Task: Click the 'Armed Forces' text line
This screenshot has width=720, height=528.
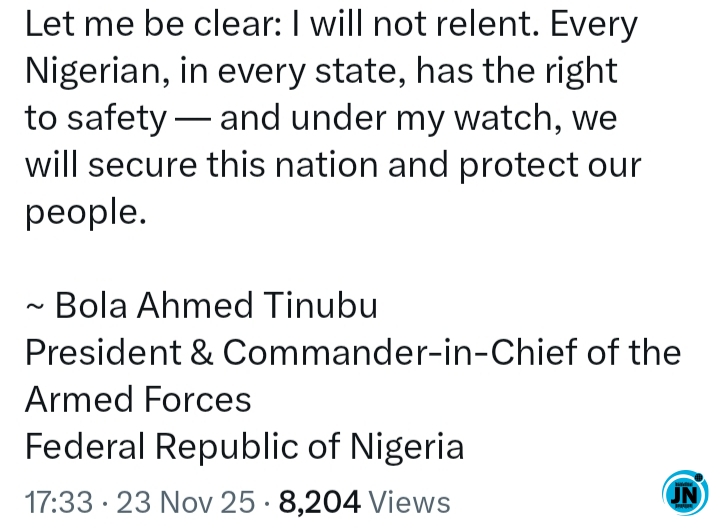Action: click(138, 400)
